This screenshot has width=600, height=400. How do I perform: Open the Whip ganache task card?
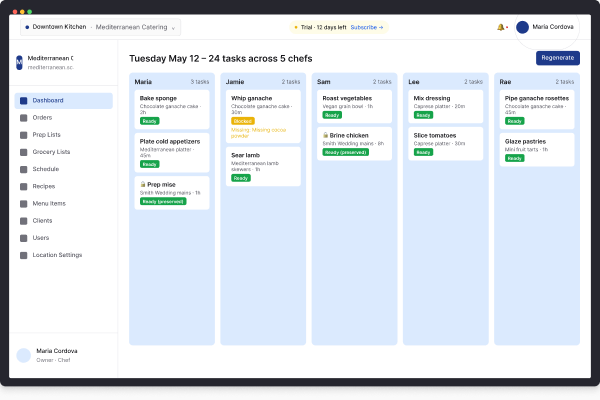263,116
